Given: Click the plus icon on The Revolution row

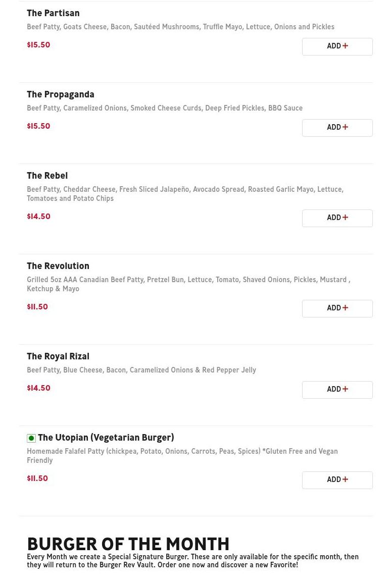Looking at the screenshot, I should 346,308.
